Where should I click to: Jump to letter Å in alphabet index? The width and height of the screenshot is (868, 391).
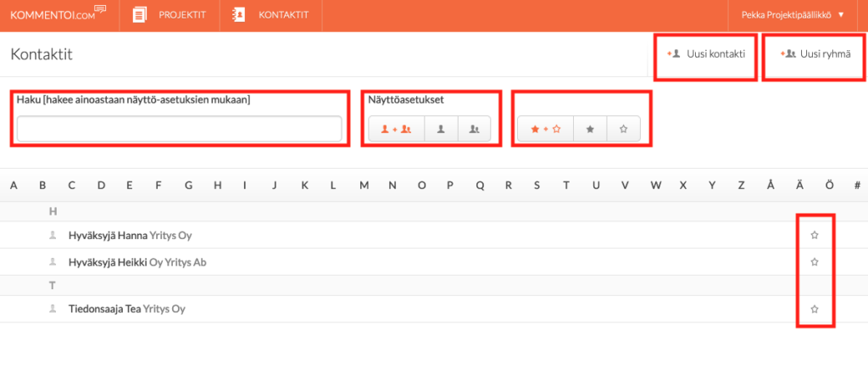[x=771, y=186]
